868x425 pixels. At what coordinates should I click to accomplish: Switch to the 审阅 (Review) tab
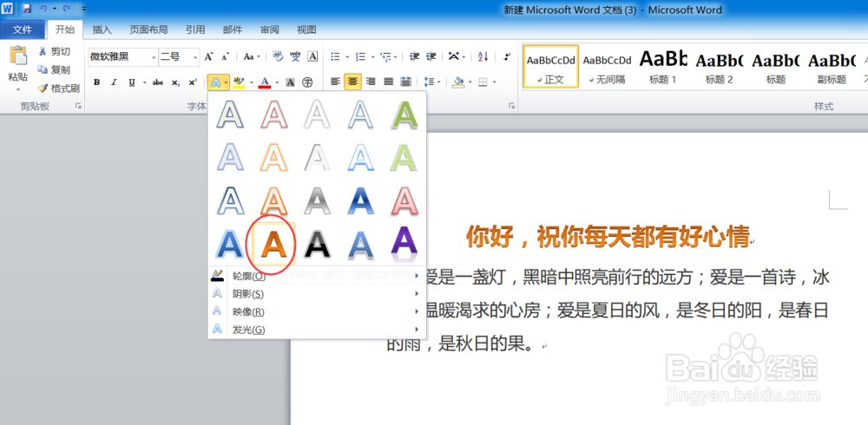tap(270, 29)
